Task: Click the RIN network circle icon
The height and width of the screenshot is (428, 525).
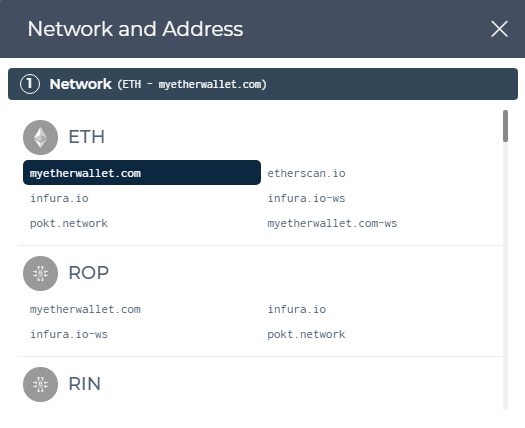Action: pyautogui.click(x=41, y=384)
